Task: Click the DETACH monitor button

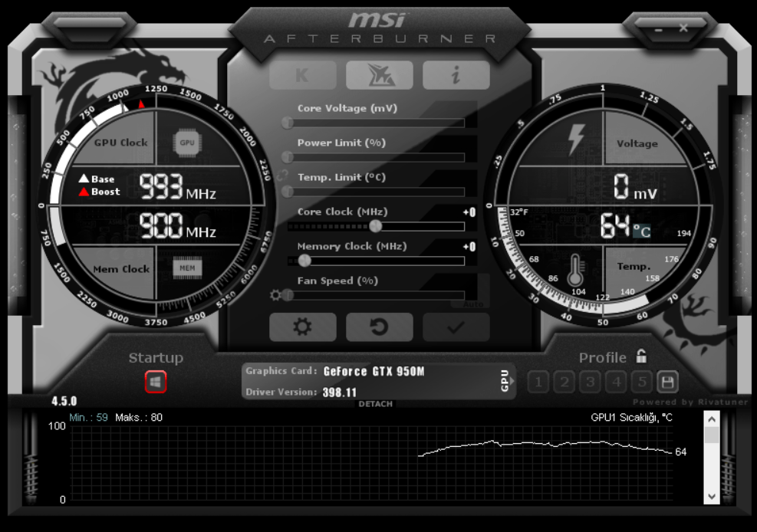Action: coord(376,404)
